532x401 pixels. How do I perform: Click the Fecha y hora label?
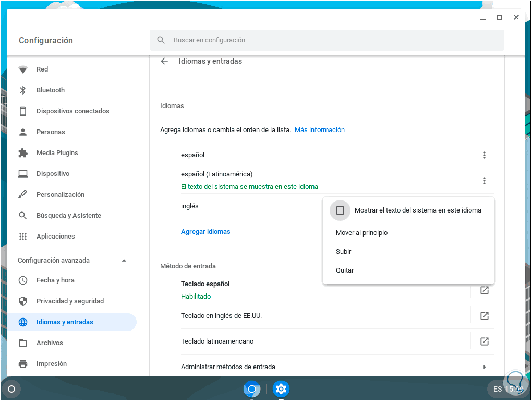coord(55,280)
